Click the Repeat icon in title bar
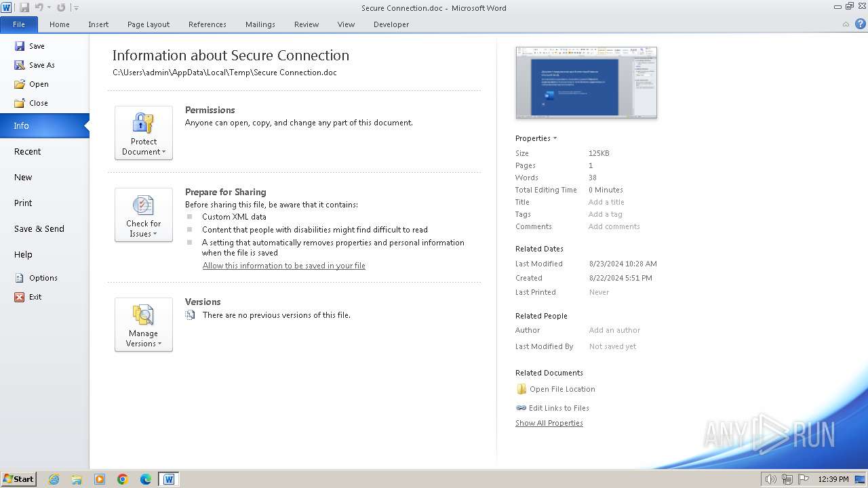This screenshot has height=488, width=868. tap(61, 7)
